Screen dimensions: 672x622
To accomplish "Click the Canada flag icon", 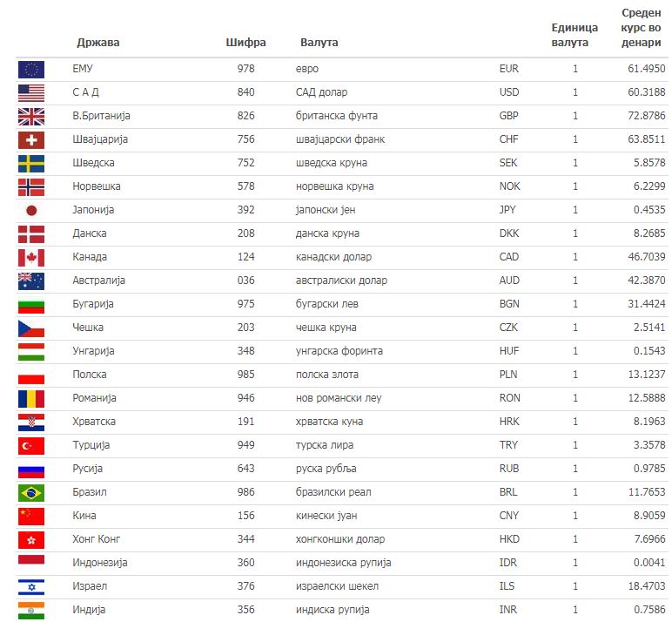I will click(x=30, y=257).
